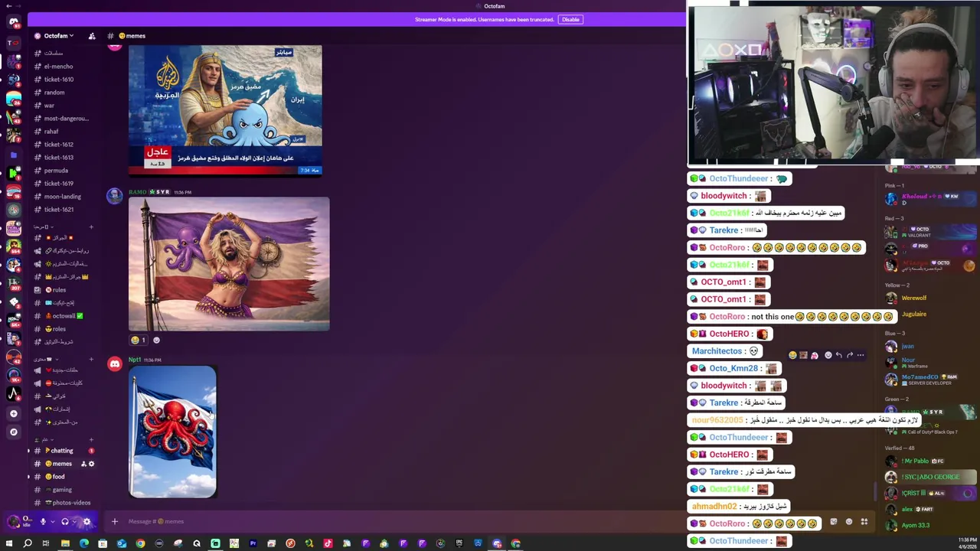Open member Mo7amedCO in member list
This screenshot has height=551, width=980.
931,379
